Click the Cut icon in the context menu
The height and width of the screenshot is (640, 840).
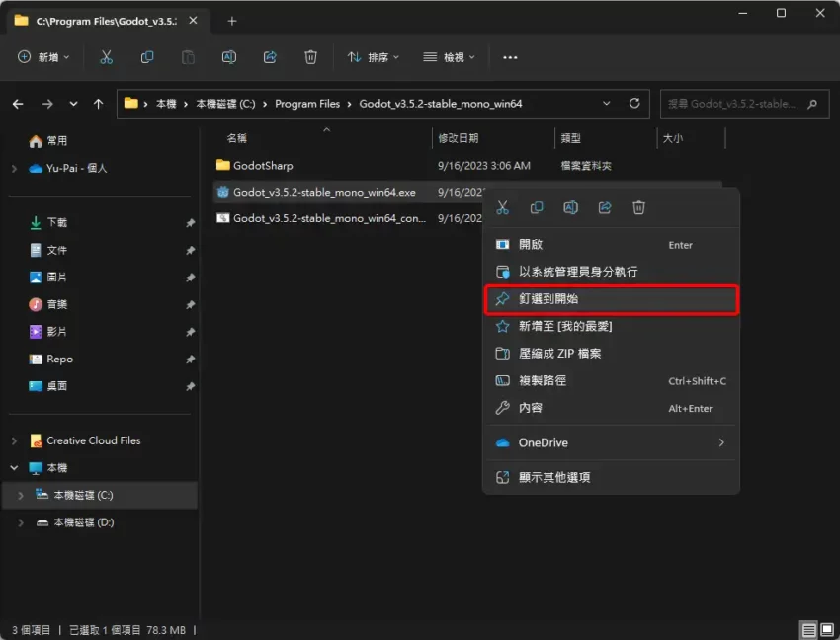point(502,207)
